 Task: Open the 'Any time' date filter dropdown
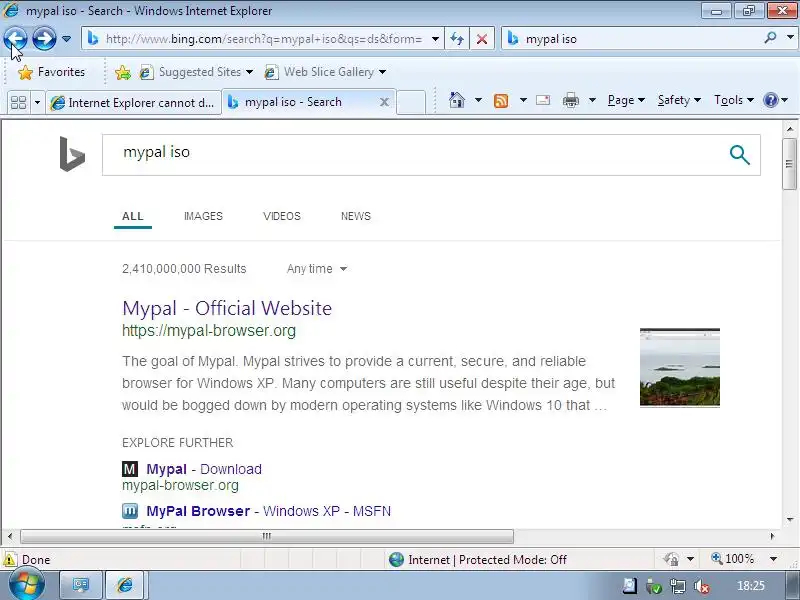pos(317,269)
